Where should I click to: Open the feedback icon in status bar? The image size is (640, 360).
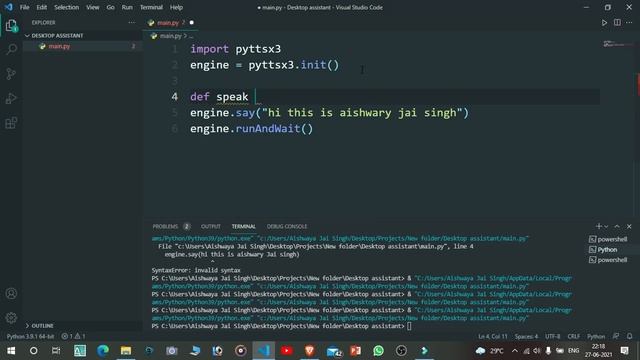(616, 336)
